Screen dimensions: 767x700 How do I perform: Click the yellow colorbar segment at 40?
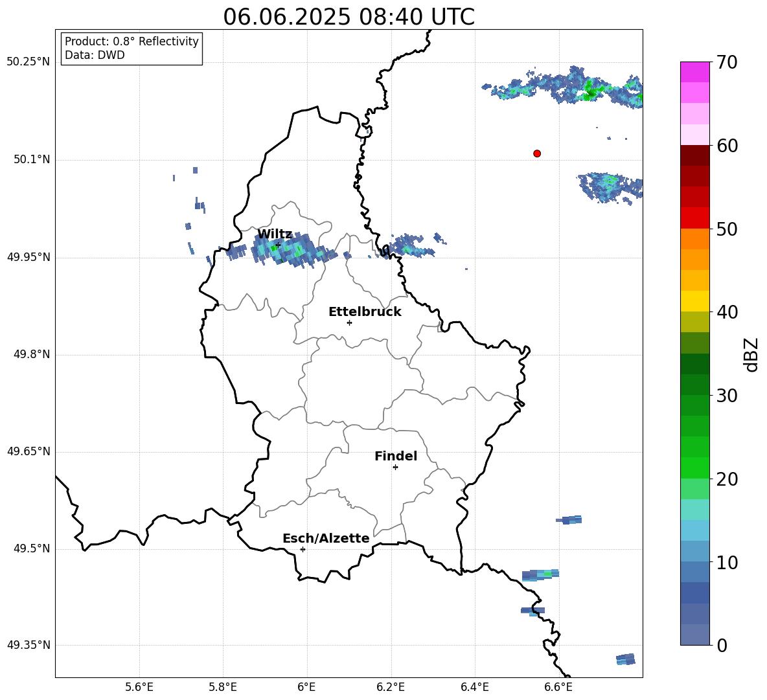(x=695, y=301)
